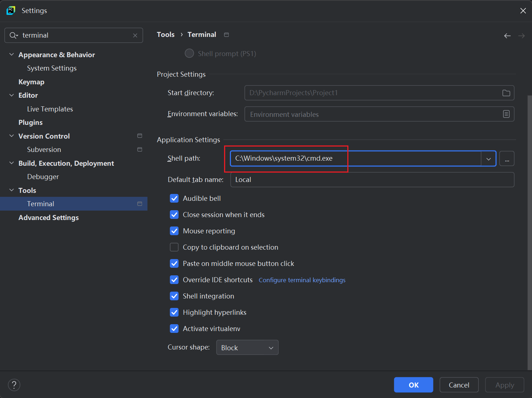Collapse the Appearance & Behavior node
Screen dimensions: 532x398
[x=12, y=54]
